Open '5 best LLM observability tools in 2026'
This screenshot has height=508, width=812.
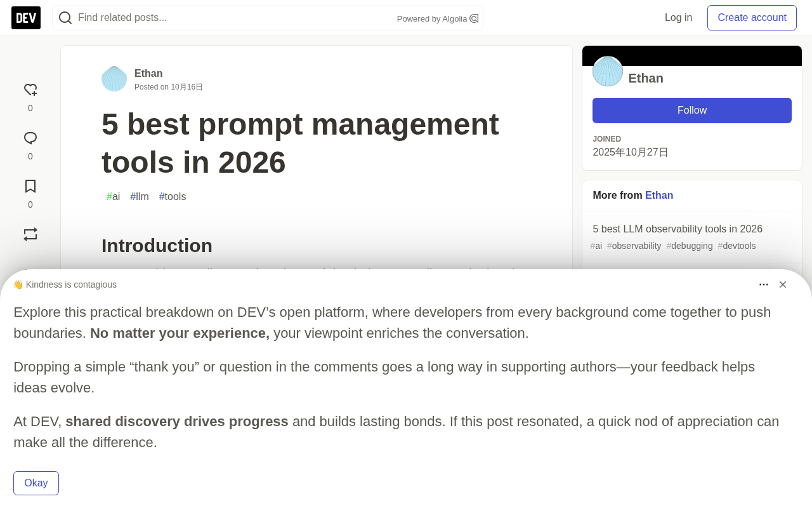pyautogui.click(x=678, y=229)
